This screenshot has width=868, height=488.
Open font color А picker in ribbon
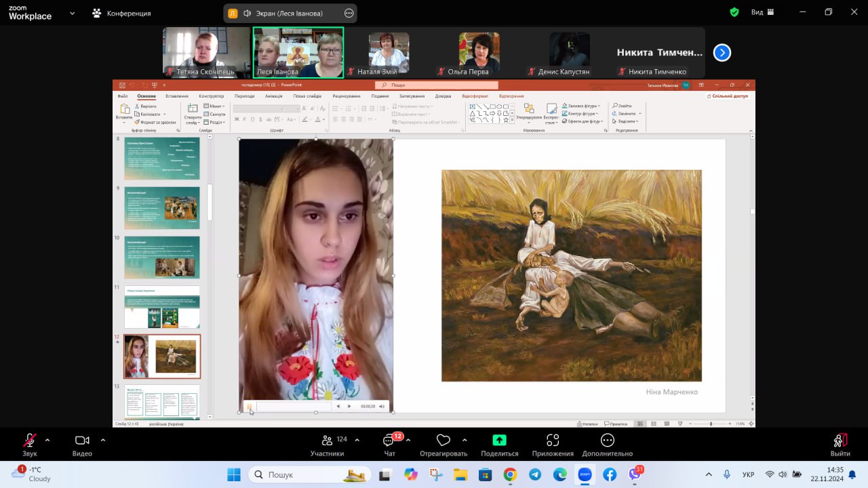(x=317, y=119)
